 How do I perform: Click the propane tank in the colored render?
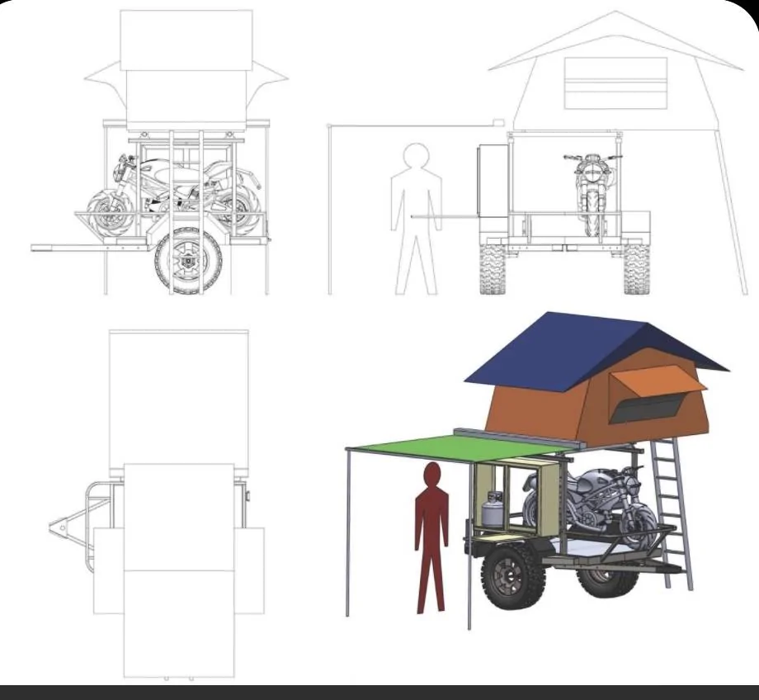pyautogui.click(x=493, y=509)
